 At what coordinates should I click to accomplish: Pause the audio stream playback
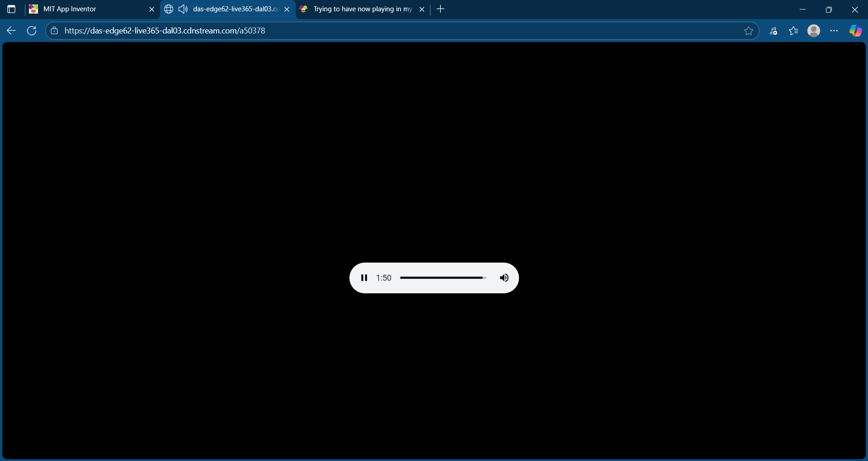point(364,278)
